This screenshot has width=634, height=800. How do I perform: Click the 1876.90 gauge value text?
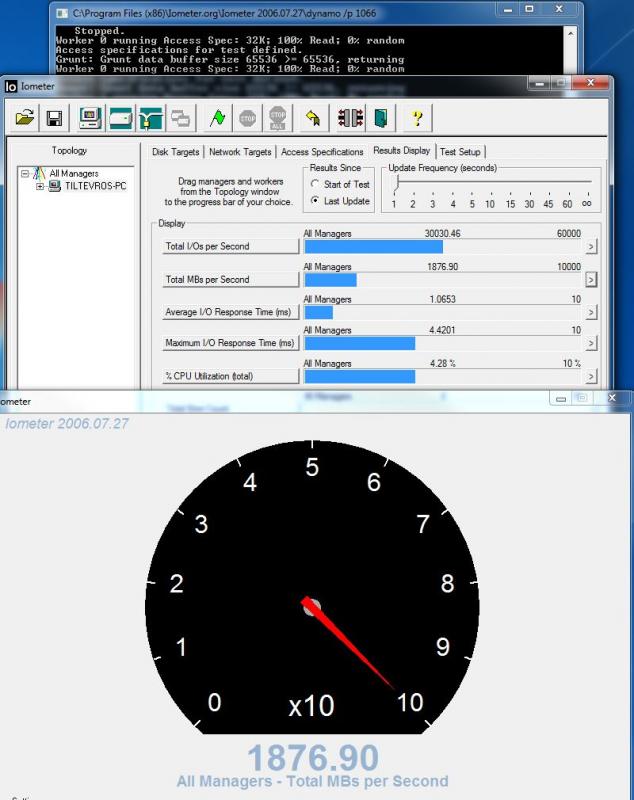point(313,758)
